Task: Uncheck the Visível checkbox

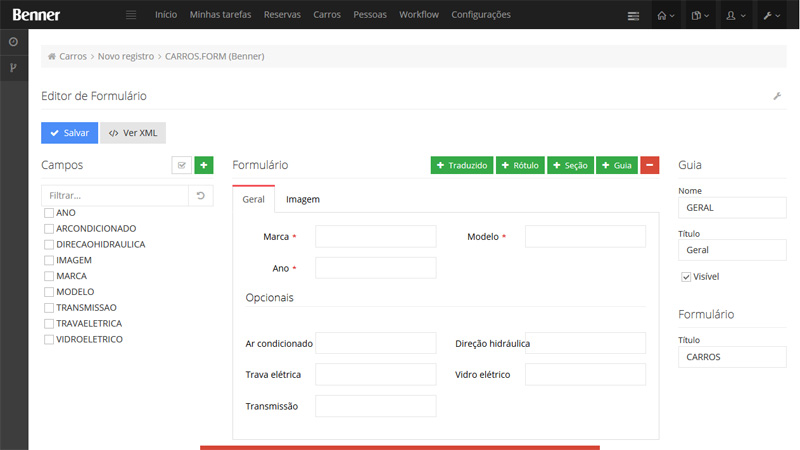Action: [x=686, y=276]
